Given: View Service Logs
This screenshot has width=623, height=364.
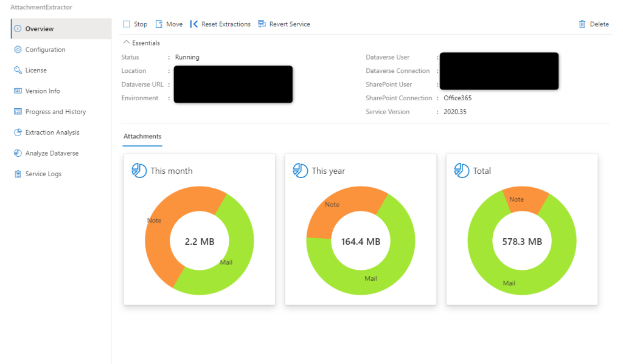Looking at the screenshot, I should 61,174.
